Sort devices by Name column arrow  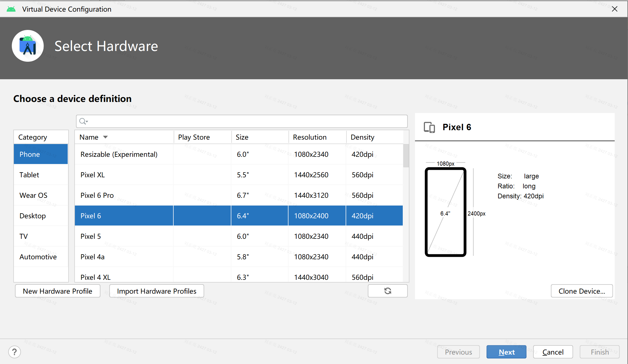105,137
